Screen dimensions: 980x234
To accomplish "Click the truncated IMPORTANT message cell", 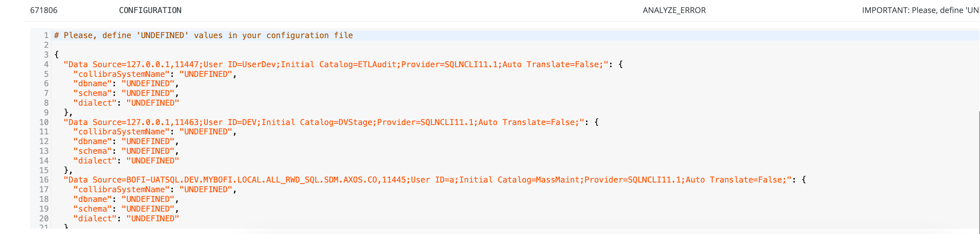I will tap(920, 10).
